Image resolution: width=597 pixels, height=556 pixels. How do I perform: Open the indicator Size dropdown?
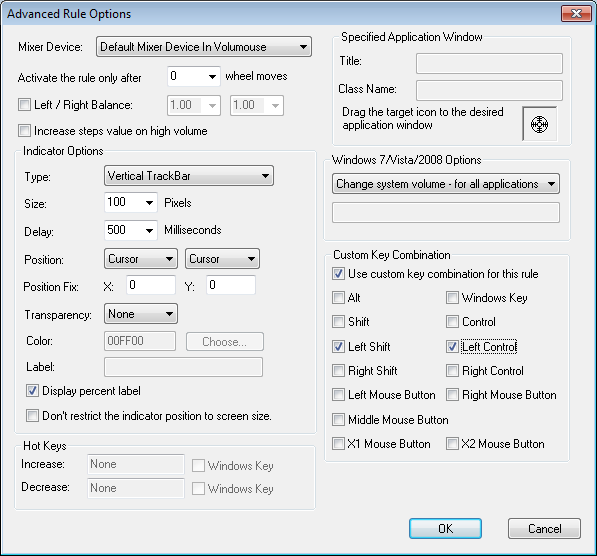131,202
